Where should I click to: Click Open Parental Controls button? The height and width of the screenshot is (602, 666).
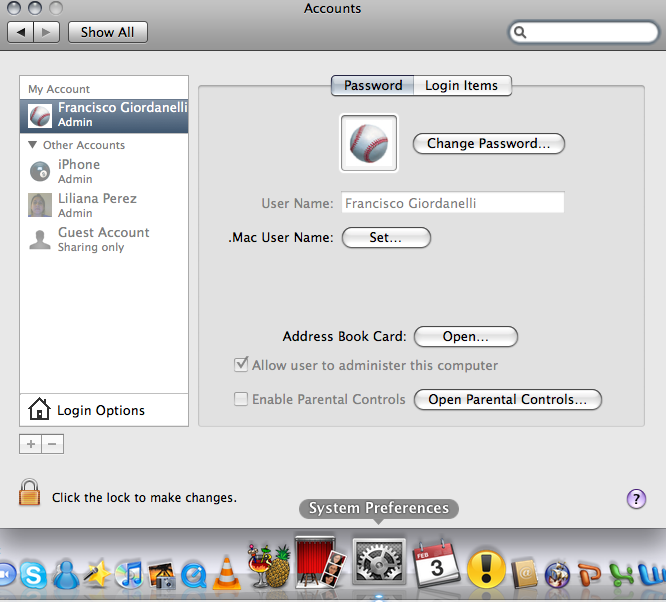tap(508, 399)
